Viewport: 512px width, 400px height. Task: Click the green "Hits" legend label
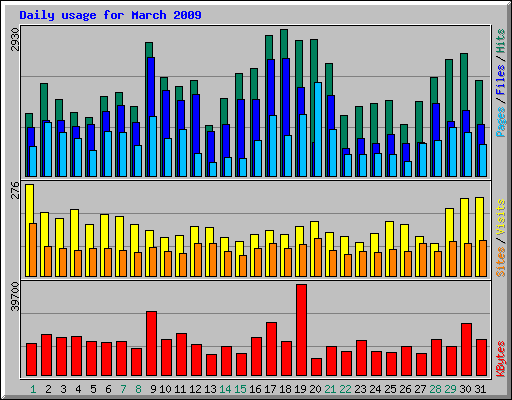[500, 41]
